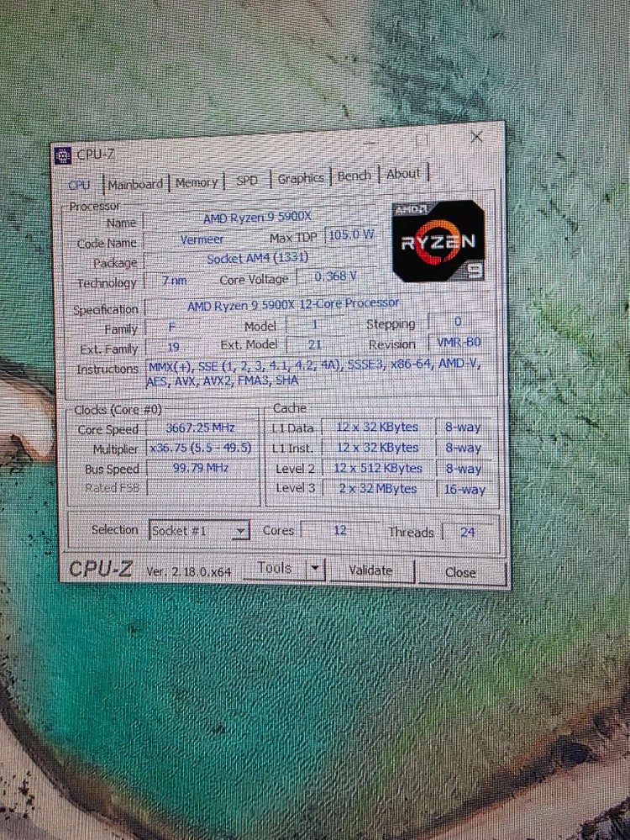The image size is (630, 840).
Task: Open the Socket #1 selection dropdown
Action: click(199, 530)
